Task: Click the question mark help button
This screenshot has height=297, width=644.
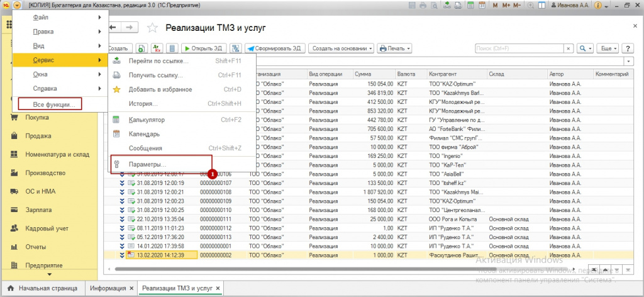Action: click(x=628, y=48)
